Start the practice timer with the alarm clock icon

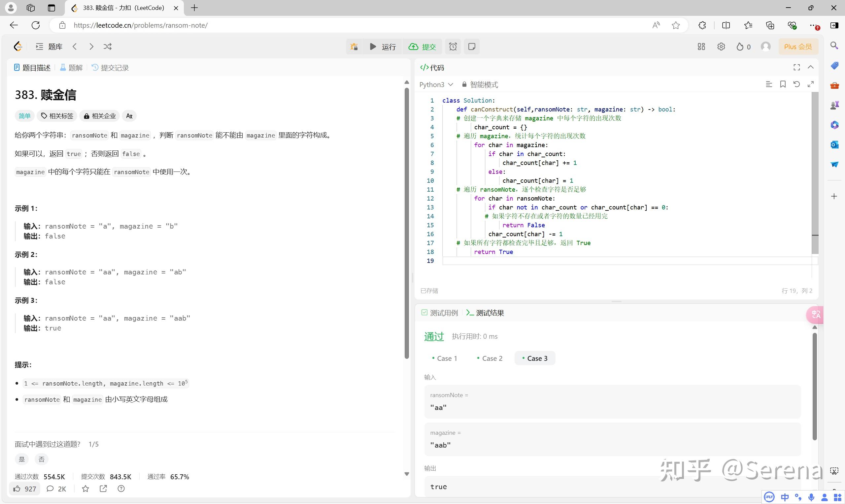coord(453,47)
